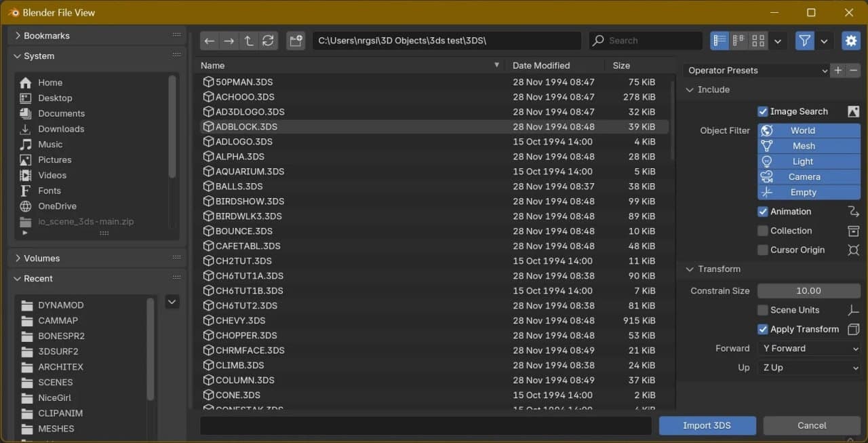Disable the Apply Transform checkbox
The width and height of the screenshot is (868, 443).
pyautogui.click(x=763, y=329)
